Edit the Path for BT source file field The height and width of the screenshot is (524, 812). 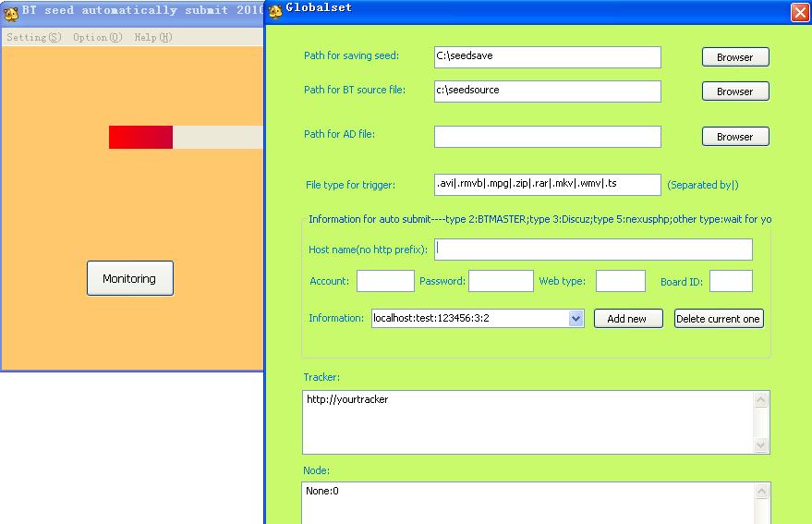(x=548, y=91)
